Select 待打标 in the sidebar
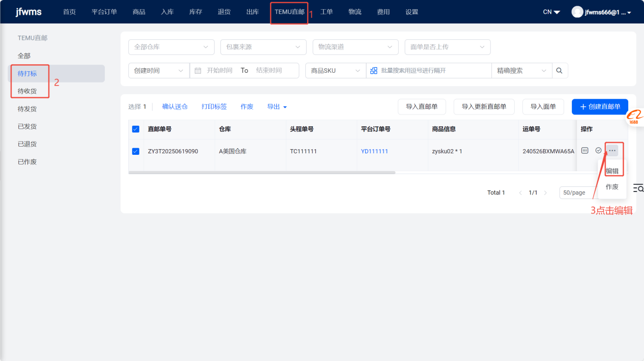644x361 pixels. pos(57,73)
